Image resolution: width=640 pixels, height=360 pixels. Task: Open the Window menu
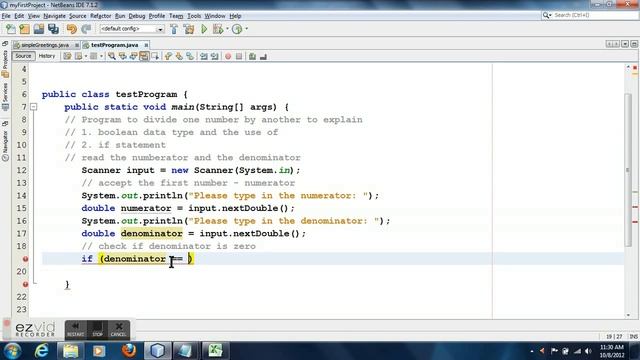point(215,16)
